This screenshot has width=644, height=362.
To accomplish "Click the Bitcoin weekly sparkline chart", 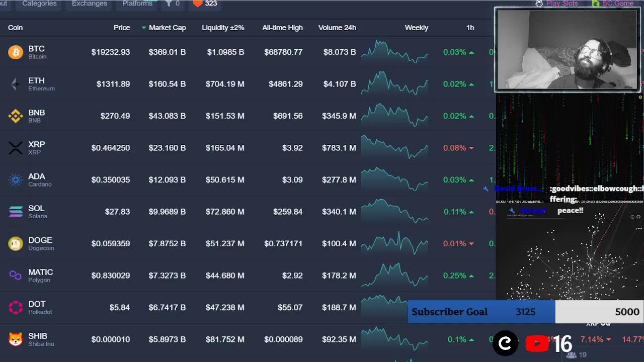I will [x=395, y=52].
